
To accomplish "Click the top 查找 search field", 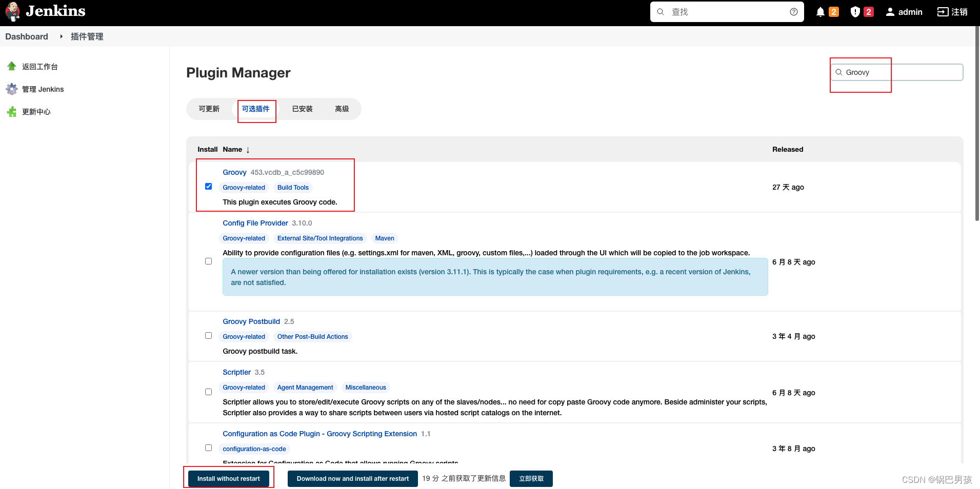I will [x=727, y=12].
